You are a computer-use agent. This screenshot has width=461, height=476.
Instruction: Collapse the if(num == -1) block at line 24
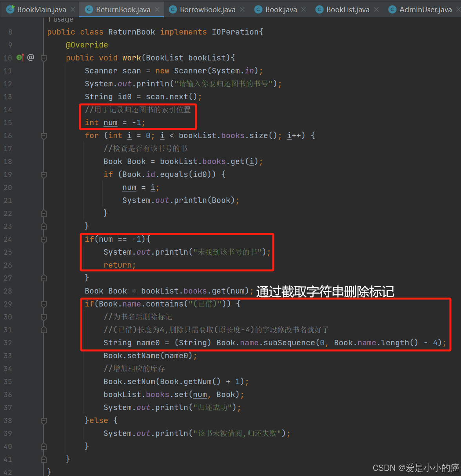coord(44,239)
